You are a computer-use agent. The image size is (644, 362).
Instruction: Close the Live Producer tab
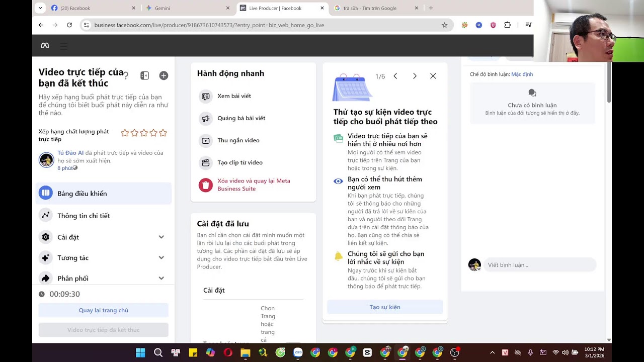(x=322, y=8)
